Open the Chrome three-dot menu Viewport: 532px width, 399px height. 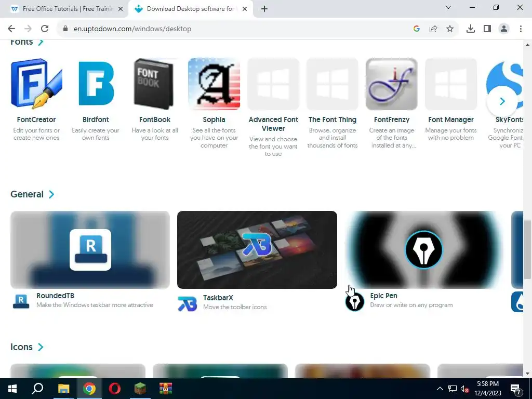521,29
